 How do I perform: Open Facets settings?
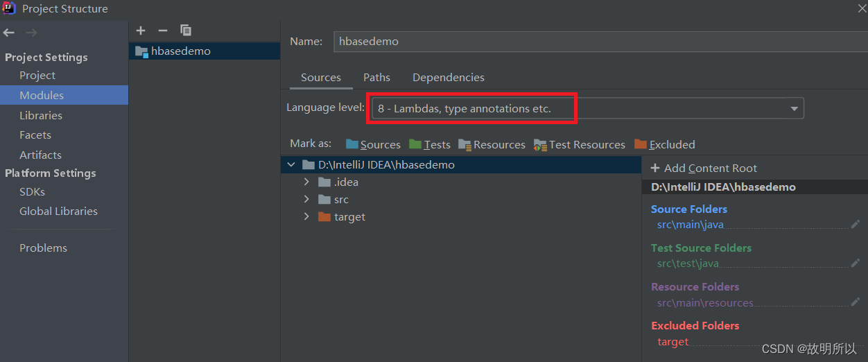[x=35, y=135]
